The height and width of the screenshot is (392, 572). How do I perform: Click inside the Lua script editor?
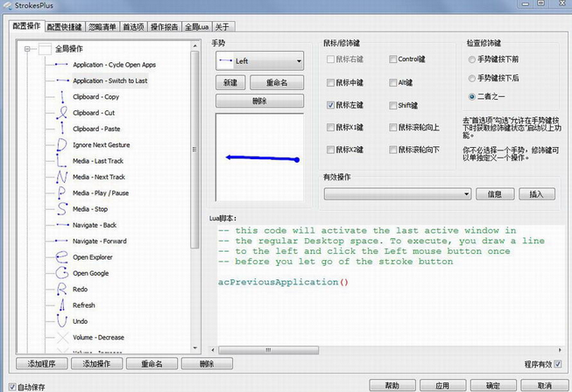(x=391, y=284)
